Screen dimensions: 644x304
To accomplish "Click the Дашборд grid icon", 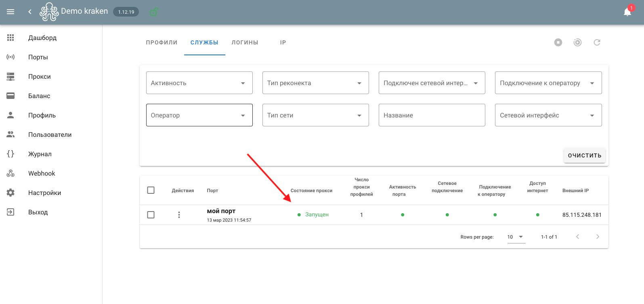I will pyautogui.click(x=10, y=38).
